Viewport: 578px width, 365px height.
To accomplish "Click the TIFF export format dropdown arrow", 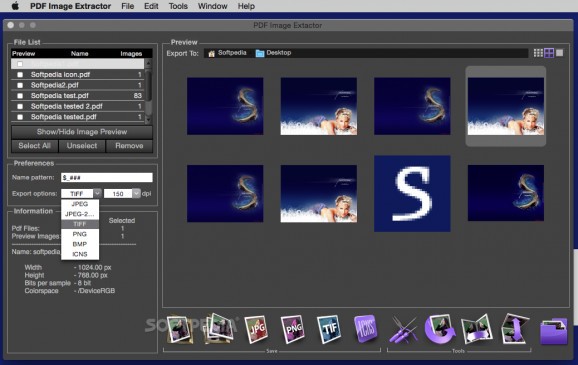I will (97, 193).
